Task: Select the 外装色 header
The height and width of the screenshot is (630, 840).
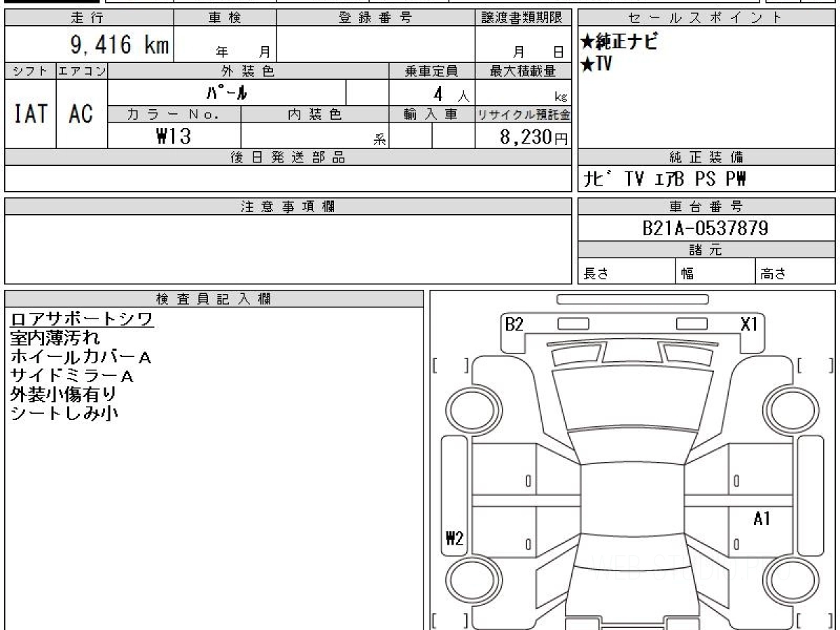Action: pos(248,71)
